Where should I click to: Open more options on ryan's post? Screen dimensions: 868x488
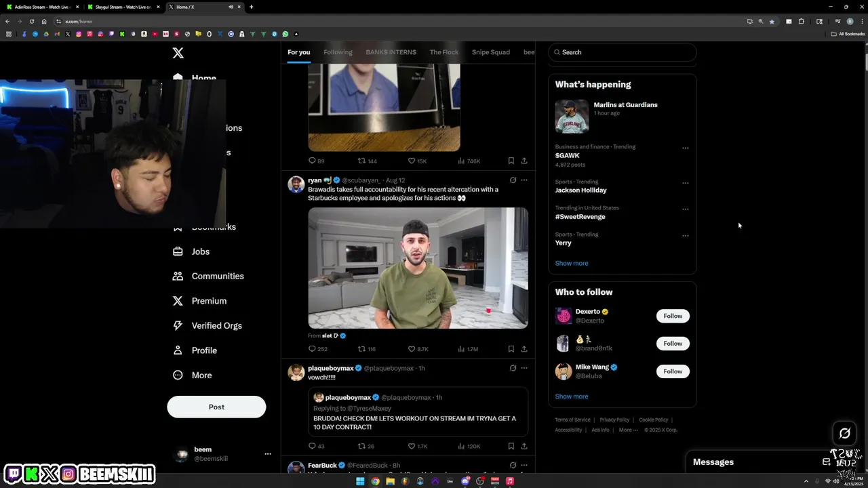pos(524,180)
